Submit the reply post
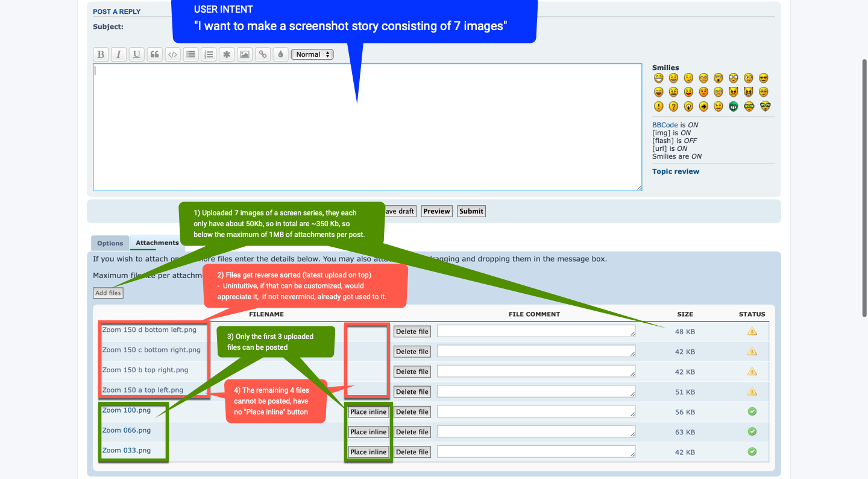868x479 pixels. (471, 211)
